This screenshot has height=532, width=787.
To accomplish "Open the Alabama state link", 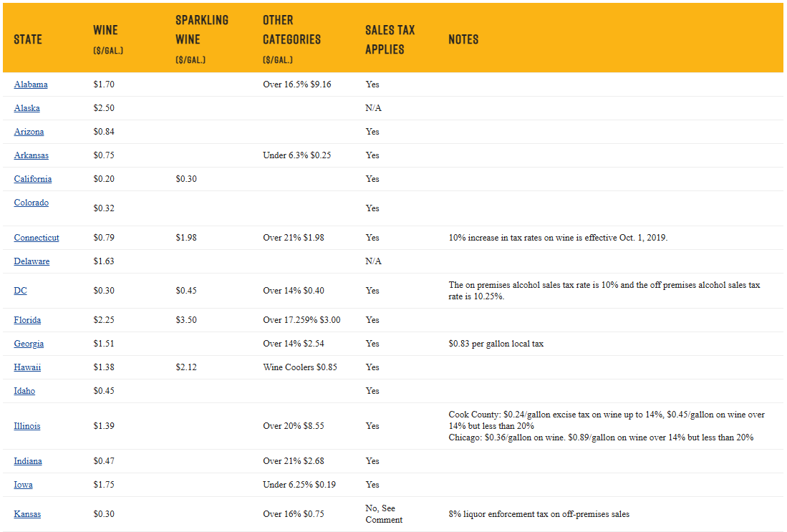I will pyautogui.click(x=31, y=84).
